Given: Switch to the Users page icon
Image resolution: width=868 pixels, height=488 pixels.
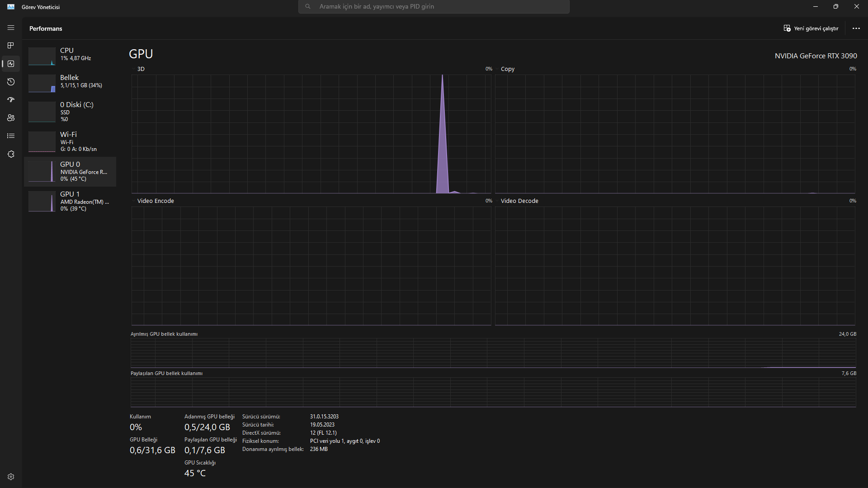Looking at the screenshot, I should 11,118.
